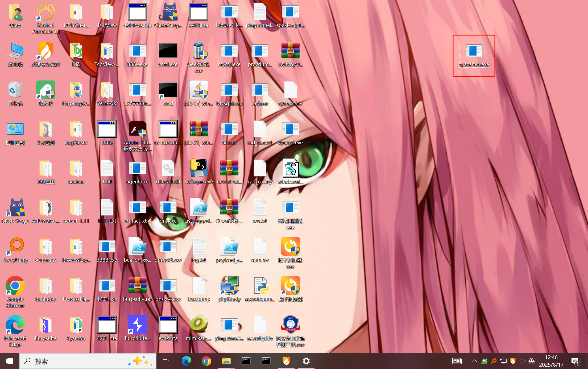Select the qiaoshen.exe desktop icon
The height and width of the screenshot is (369, 588).
pos(474,51)
